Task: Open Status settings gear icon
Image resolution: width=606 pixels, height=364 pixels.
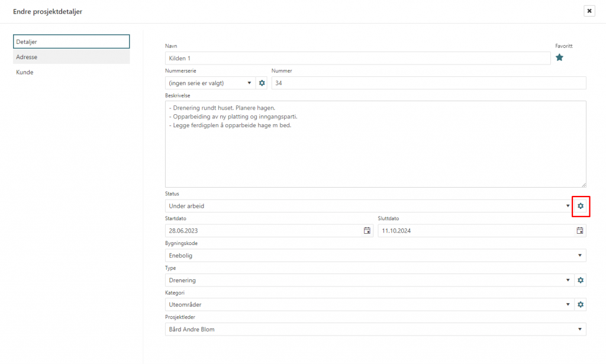Action: [x=581, y=205]
